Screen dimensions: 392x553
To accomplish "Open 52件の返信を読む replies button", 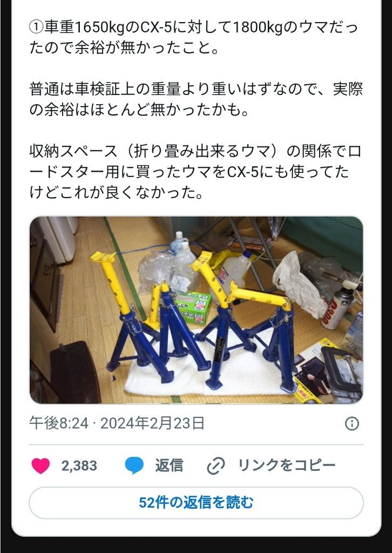I will click(196, 503).
